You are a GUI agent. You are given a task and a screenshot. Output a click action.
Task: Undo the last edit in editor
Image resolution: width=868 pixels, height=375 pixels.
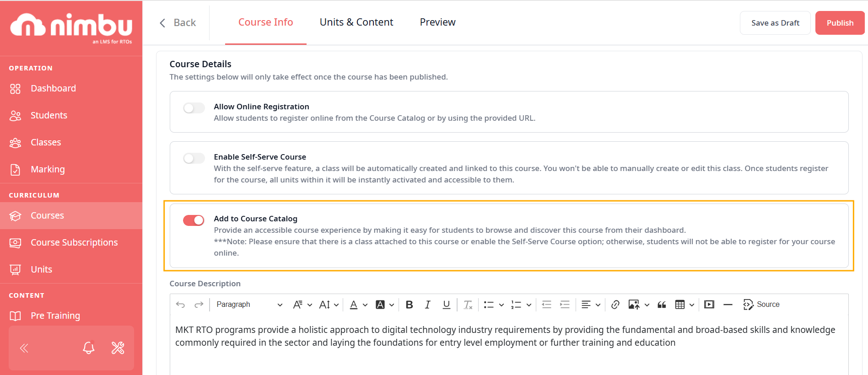click(x=180, y=305)
